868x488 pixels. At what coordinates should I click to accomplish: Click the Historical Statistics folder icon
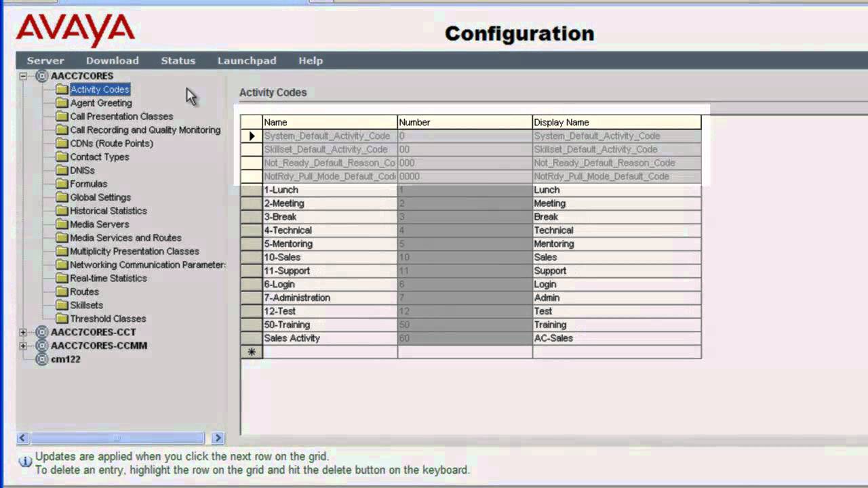(x=62, y=211)
